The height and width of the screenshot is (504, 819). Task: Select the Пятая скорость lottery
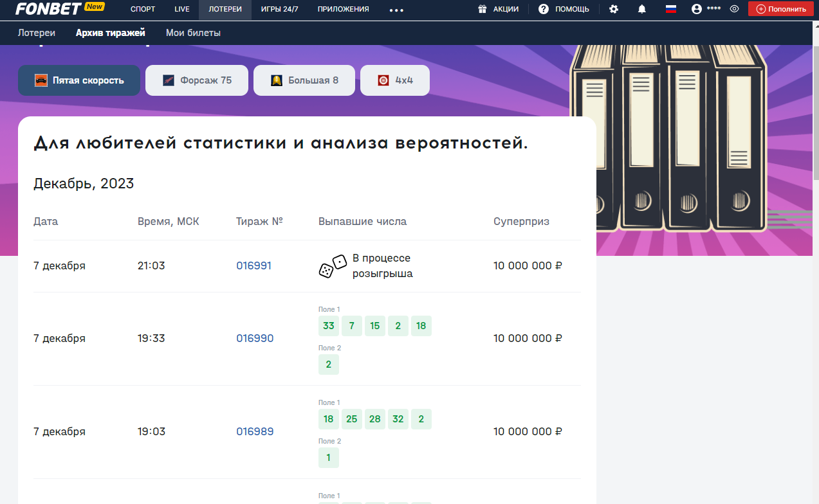79,80
